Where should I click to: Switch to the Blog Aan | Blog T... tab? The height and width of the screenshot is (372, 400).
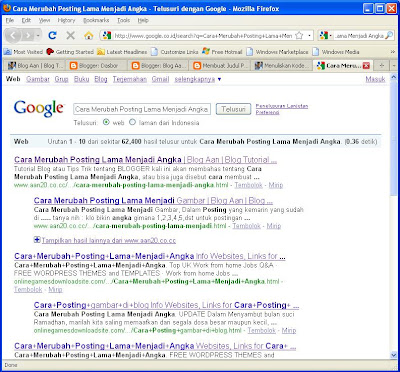pyautogui.click(x=34, y=66)
